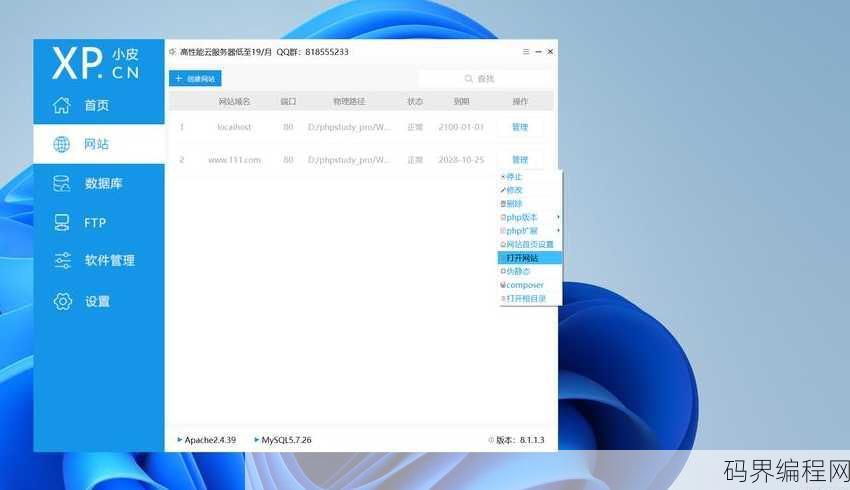This screenshot has width=850, height=490.
Task: Select highlighted 打开网站 menu entry
Action: [x=530, y=258]
